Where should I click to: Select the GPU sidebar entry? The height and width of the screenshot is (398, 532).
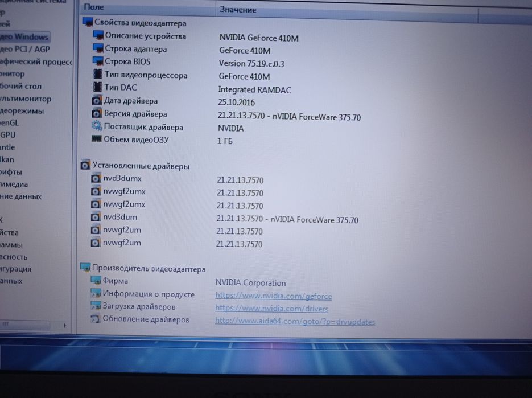tap(8, 135)
